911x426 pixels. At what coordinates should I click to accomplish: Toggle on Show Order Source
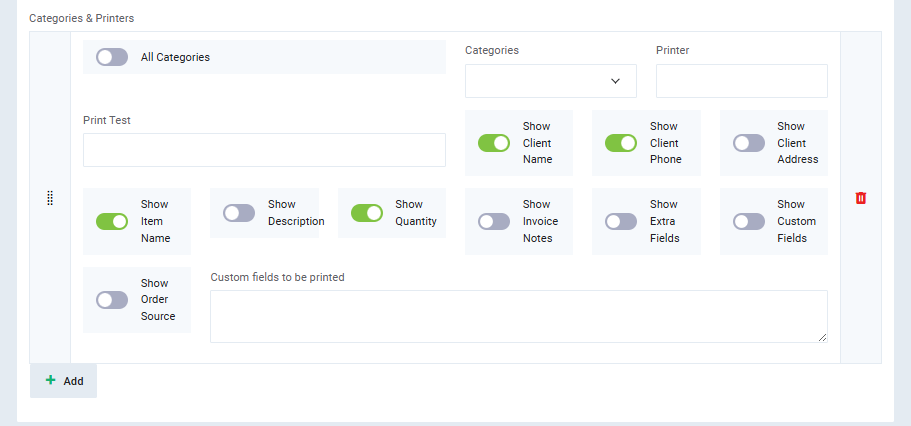coord(112,300)
